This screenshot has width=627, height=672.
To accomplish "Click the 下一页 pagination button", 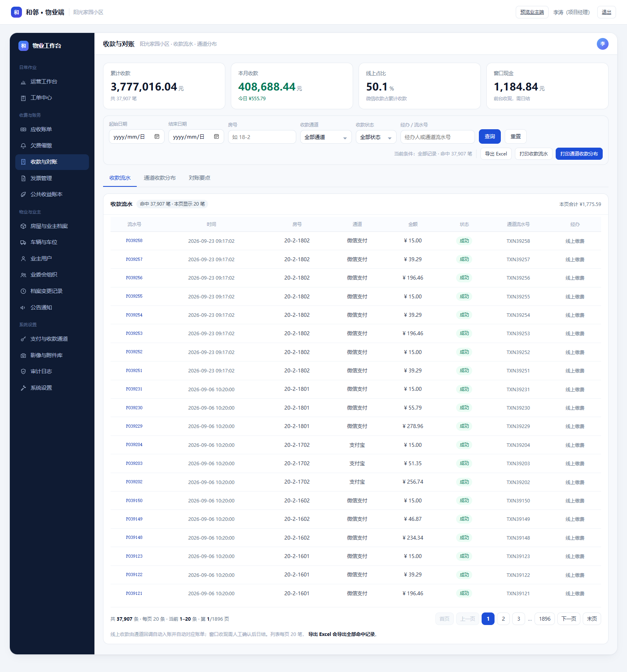I will (569, 619).
